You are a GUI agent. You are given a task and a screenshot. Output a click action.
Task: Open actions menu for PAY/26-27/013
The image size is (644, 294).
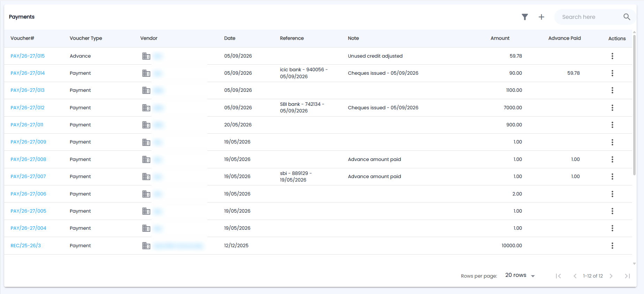click(x=612, y=90)
